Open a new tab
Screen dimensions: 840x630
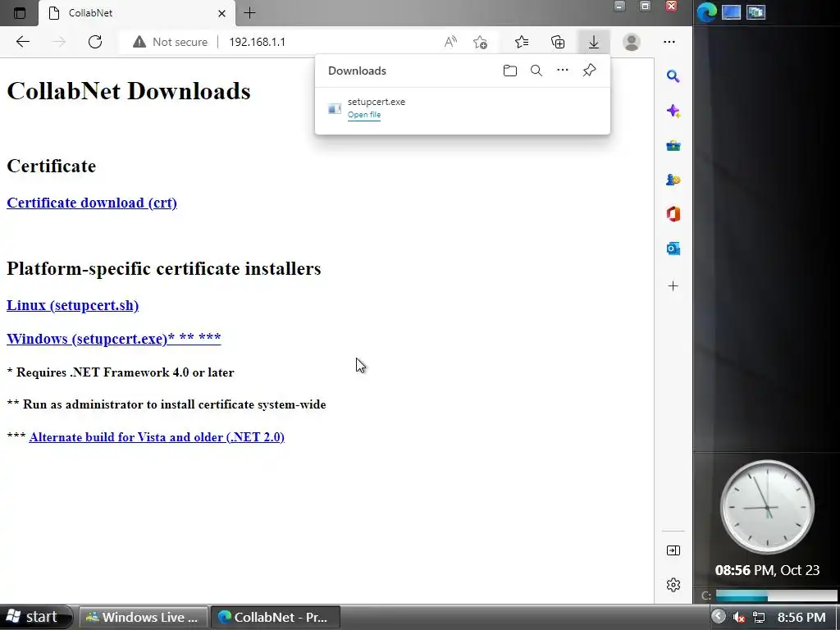(x=249, y=13)
